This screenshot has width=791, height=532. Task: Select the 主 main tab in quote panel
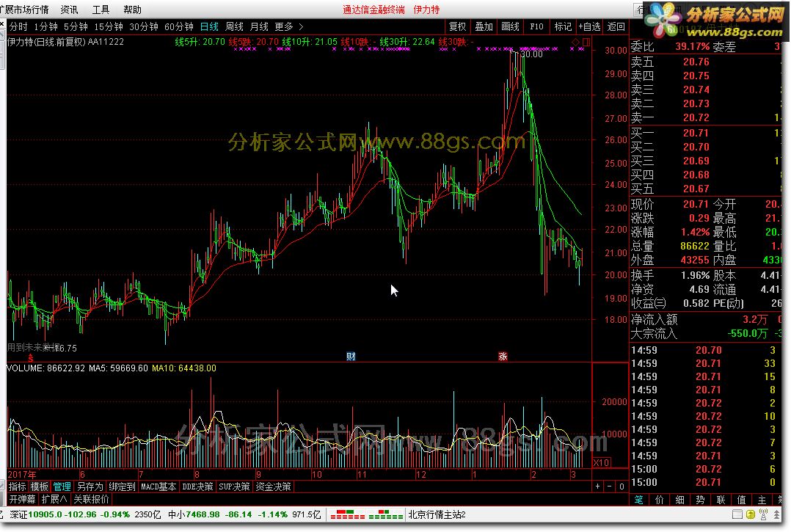coord(762,500)
